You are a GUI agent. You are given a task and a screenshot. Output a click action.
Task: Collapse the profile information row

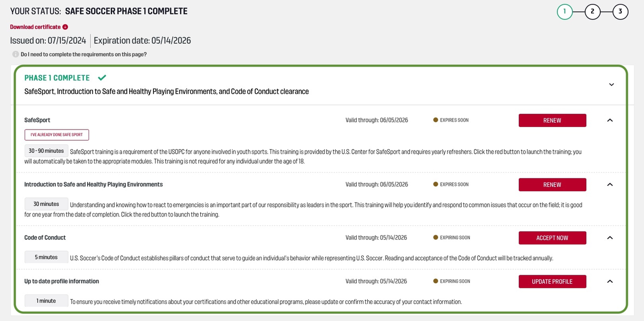(610, 281)
